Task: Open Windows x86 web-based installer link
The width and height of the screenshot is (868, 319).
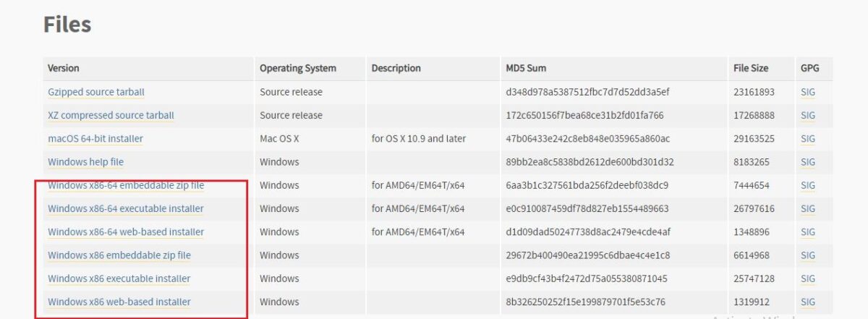Action: (x=119, y=302)
